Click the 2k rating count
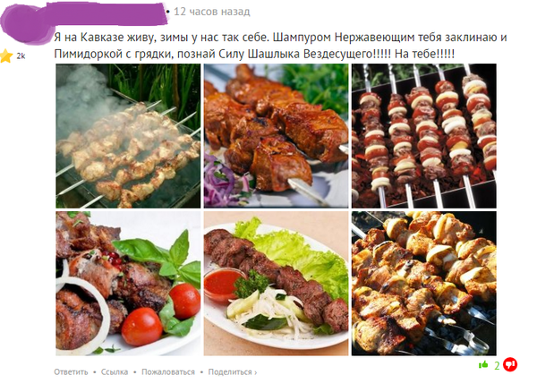 pyautogui.click(x=21, y=56)
